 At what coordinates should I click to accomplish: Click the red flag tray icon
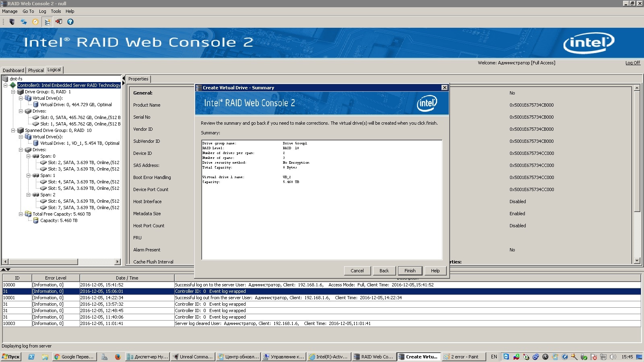coord(593,357)
